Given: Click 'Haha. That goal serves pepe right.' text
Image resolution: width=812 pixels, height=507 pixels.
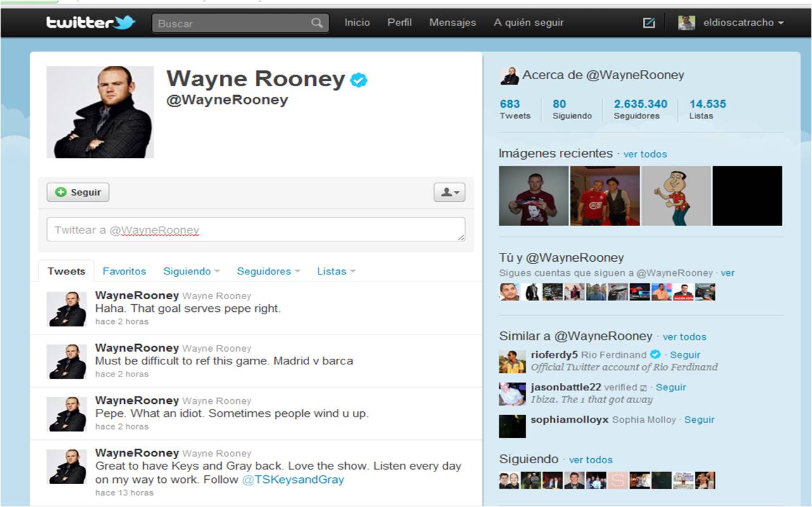Looking at the screenshot, I should [x=187, y=309].
